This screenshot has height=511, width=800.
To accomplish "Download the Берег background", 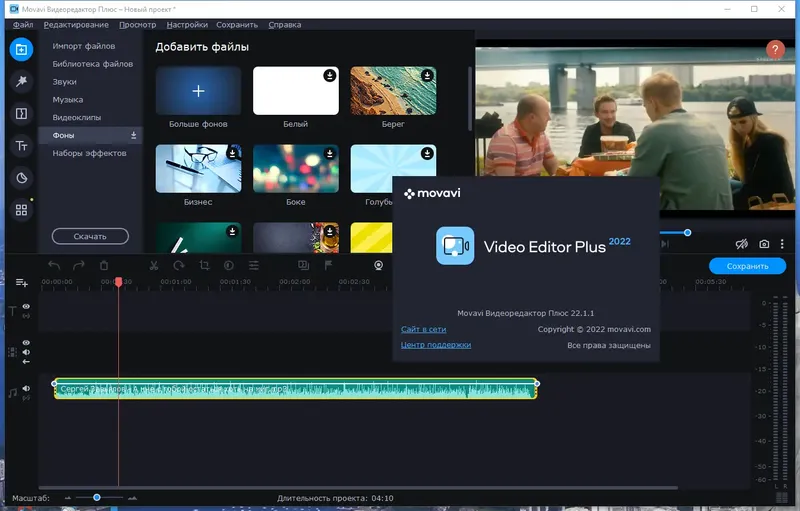I will [x=427, y=75].
